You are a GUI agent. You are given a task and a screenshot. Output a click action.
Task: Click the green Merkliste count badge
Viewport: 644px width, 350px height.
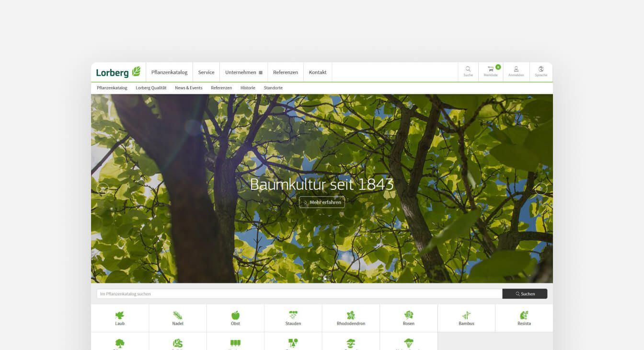pos(498,67)
